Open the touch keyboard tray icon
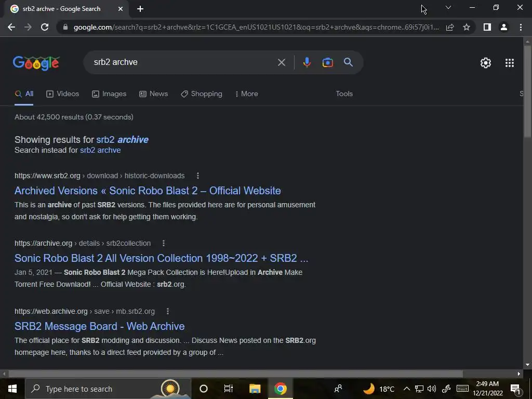Viewport: 532px width, 399px height. click(462, 389)
